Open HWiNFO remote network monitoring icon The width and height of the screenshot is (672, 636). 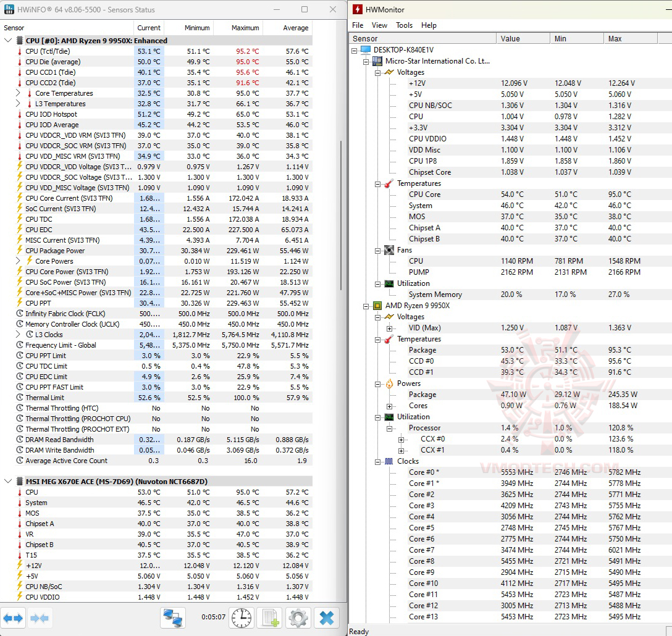pyautogui.click(x=173, y=618)
